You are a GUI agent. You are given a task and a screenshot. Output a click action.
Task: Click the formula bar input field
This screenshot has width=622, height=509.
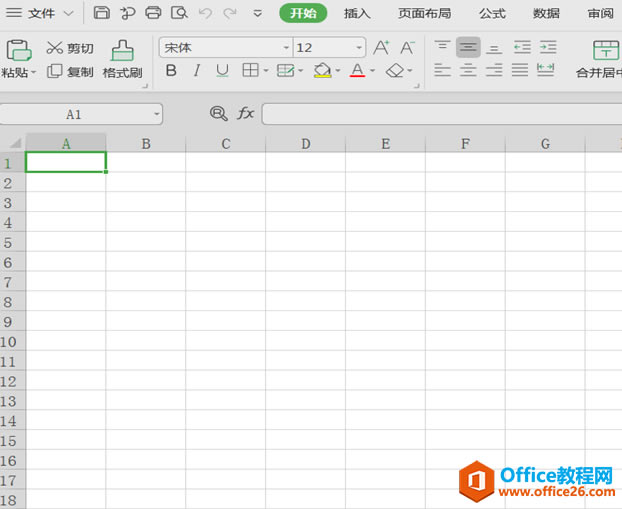coord(442,114)
